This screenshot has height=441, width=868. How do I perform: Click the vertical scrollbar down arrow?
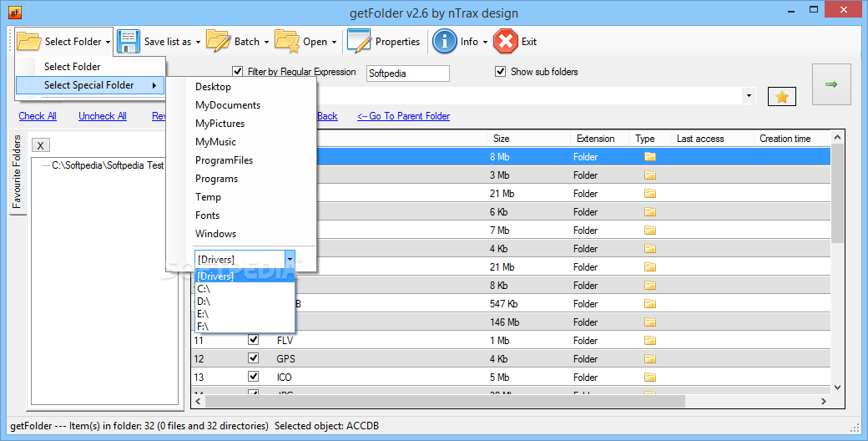[x=837, y=388]
